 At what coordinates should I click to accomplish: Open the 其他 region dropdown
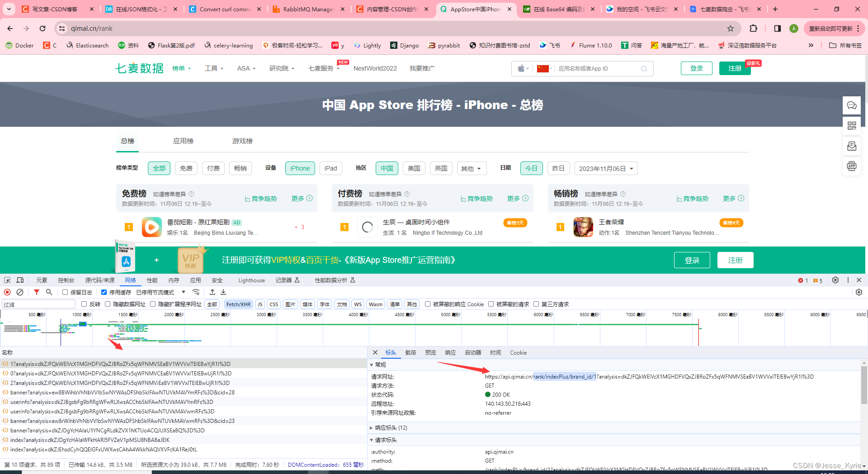tap(472, 169)
